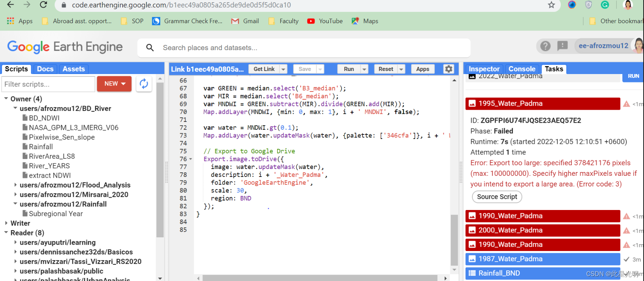Click the code editor vertical scrollbar
Image resolution: width=644 pixels, height=281 pixels.
[454, 240]
